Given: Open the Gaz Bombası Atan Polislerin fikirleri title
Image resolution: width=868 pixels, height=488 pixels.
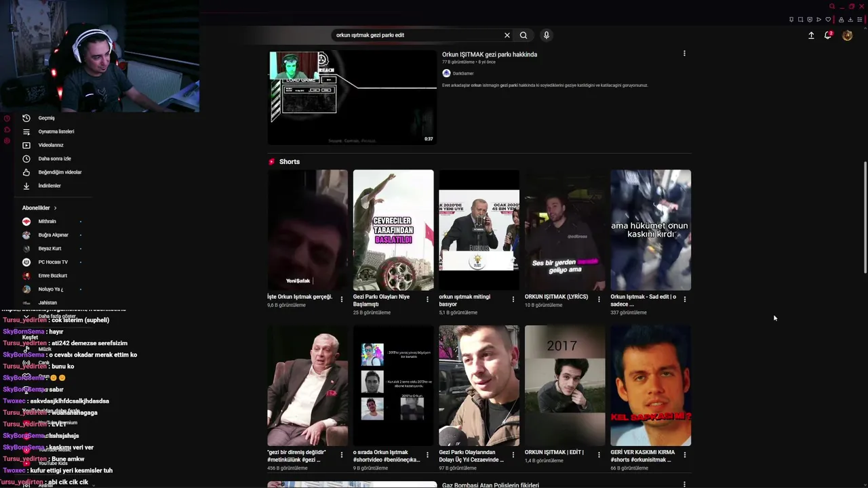Looking at the screenshot, I should (490, 485).
